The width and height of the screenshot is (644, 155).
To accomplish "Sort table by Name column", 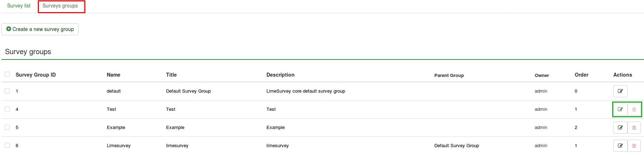I will pyautogui.click(x=113, y=75).
